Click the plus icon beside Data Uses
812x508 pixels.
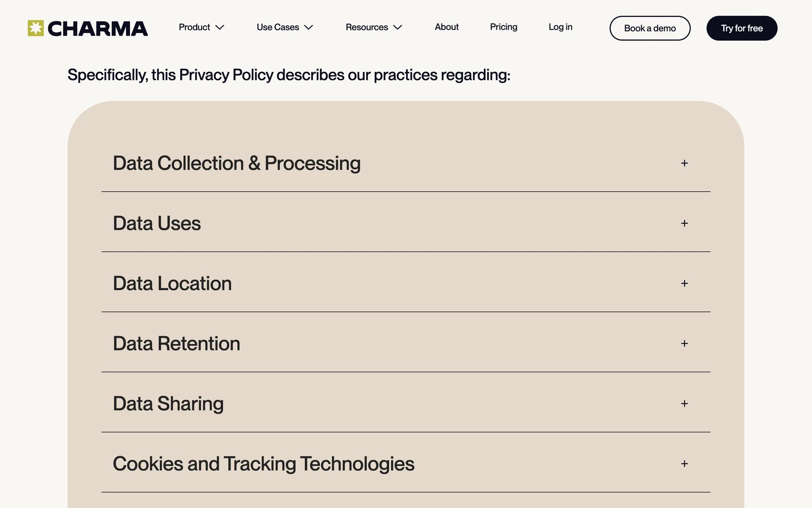point(684,224)
